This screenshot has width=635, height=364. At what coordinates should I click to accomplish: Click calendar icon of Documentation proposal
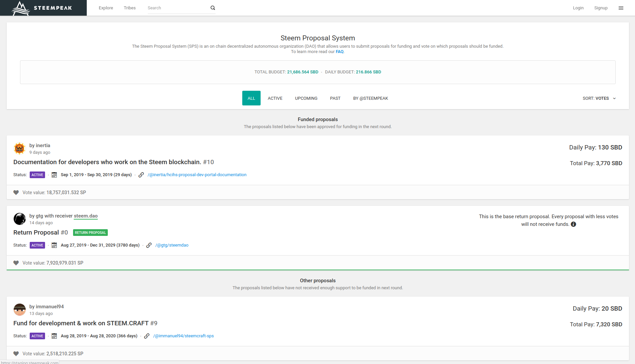pyautogui.click(x=54, y=175)
